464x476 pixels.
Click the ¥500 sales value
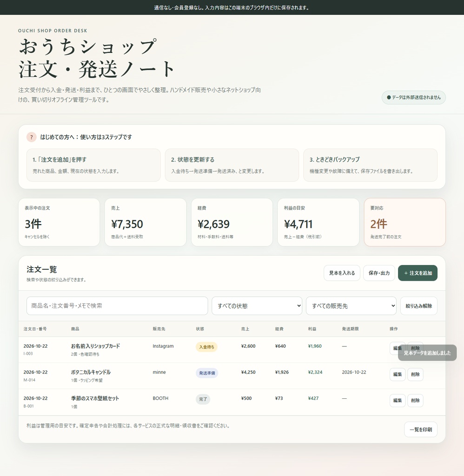246,398
